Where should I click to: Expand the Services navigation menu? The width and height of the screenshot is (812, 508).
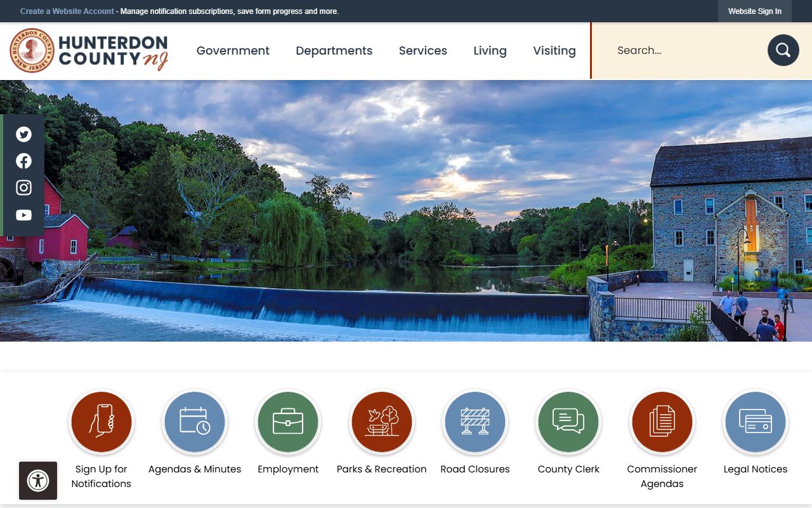(422, 51)
